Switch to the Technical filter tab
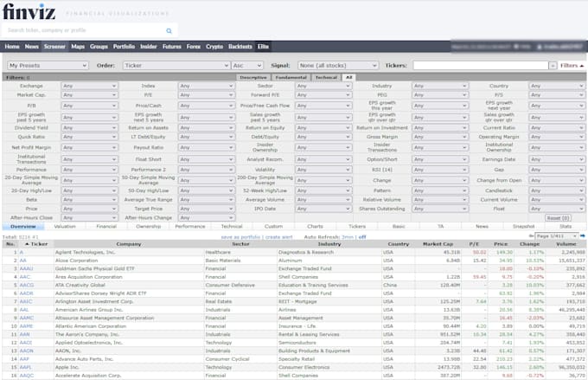Screen dimensions: 588x380 (326, 77)
